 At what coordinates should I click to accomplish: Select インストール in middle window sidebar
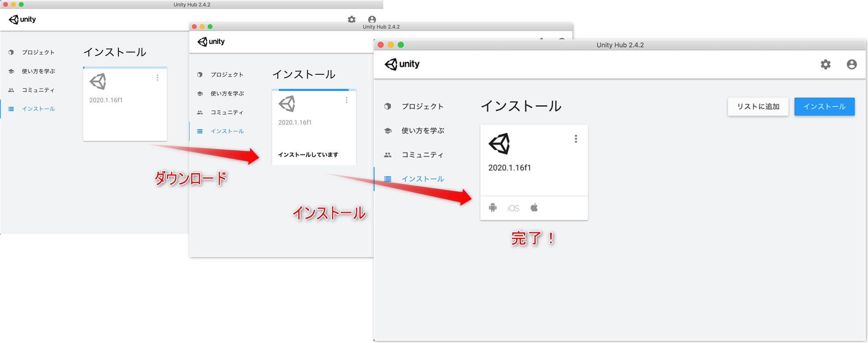(227, 131)
